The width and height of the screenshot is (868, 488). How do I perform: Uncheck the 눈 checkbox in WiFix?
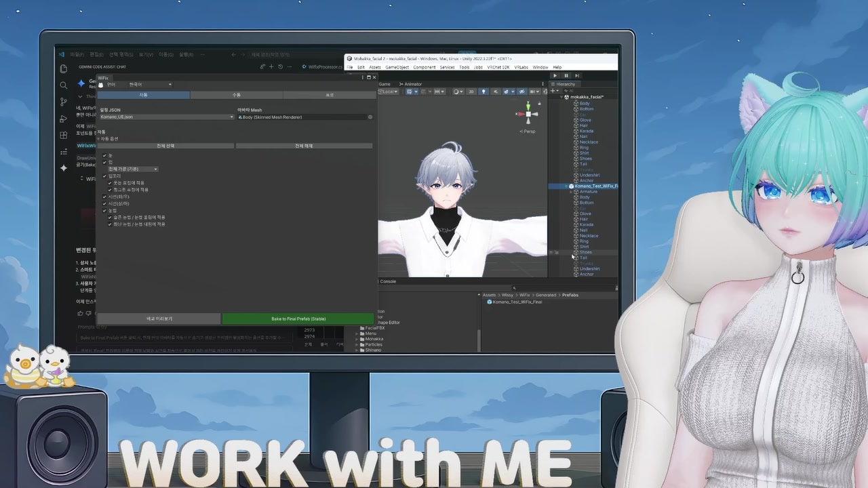(x=104, y=155)
